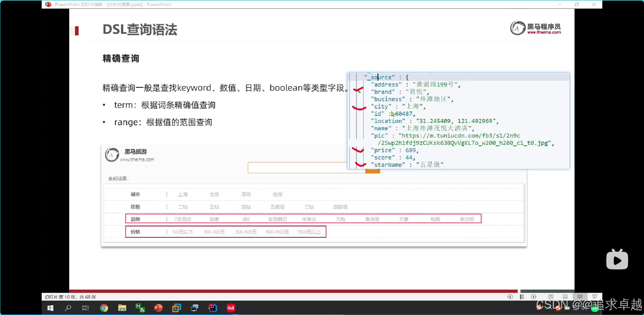Open Youdao dictionary taskbar icon
The height and width of the screenshot is (315, 644).
click(231, 308)
